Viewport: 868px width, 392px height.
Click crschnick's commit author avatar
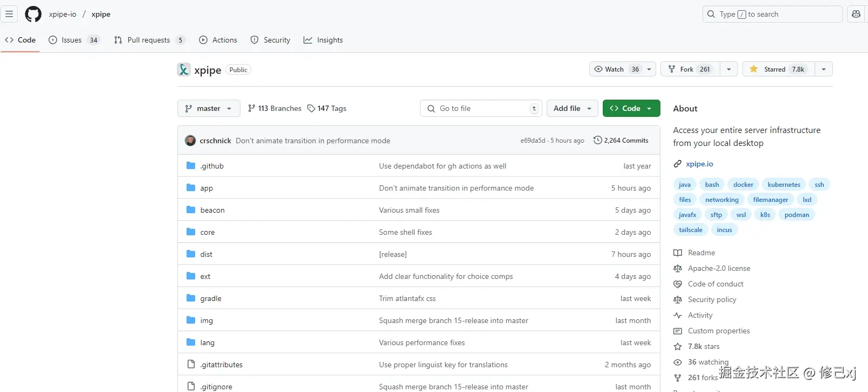(190, 141)
